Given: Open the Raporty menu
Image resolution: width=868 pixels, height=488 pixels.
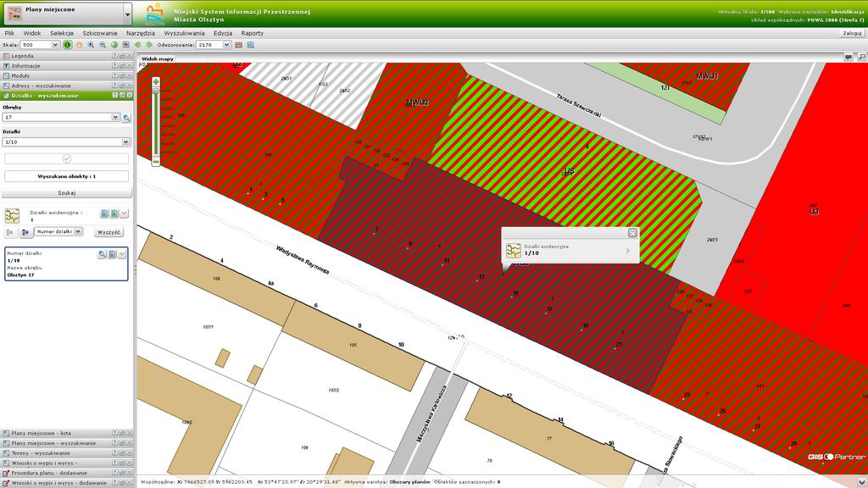Looking at the screenshot, I should [x=253, y=33].
